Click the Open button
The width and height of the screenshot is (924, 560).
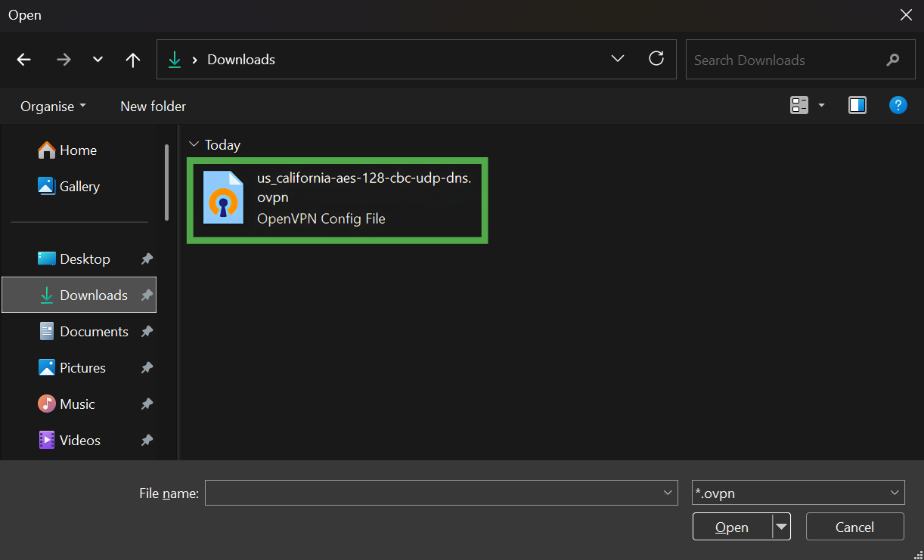[x=732, y=527]
